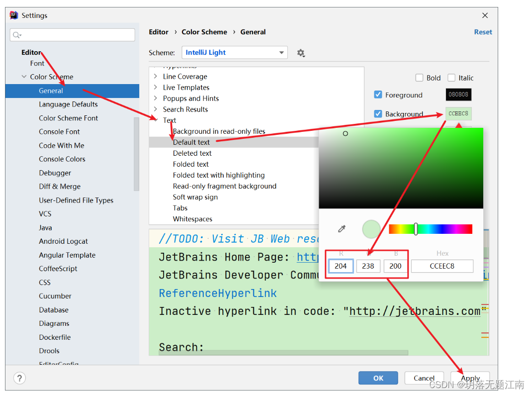Viewport: 532px width, 394px height.
Task: Open Android Logcat settings
Action: [x=64, y=241]
